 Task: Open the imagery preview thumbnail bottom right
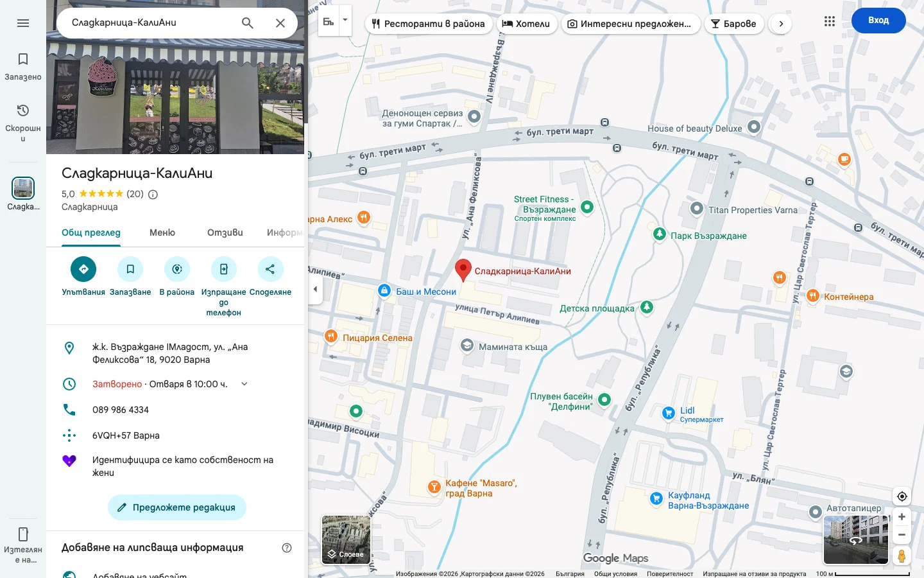(856, 539)
